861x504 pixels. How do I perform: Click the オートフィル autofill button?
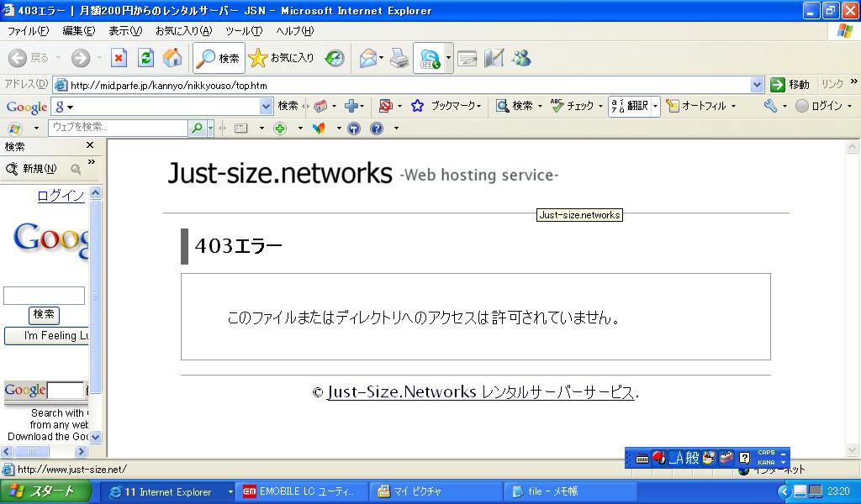pyautogui.click(x=696, y=106)
